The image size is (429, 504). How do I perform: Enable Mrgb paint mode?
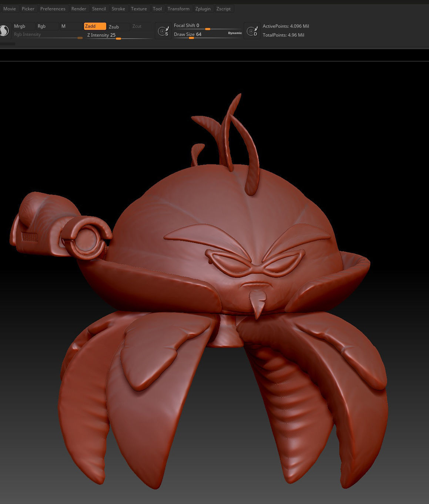click(24, 26)
